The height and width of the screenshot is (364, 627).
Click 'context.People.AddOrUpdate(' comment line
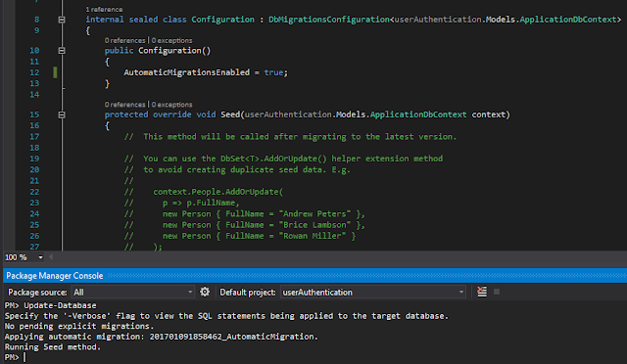click(217, 192)
